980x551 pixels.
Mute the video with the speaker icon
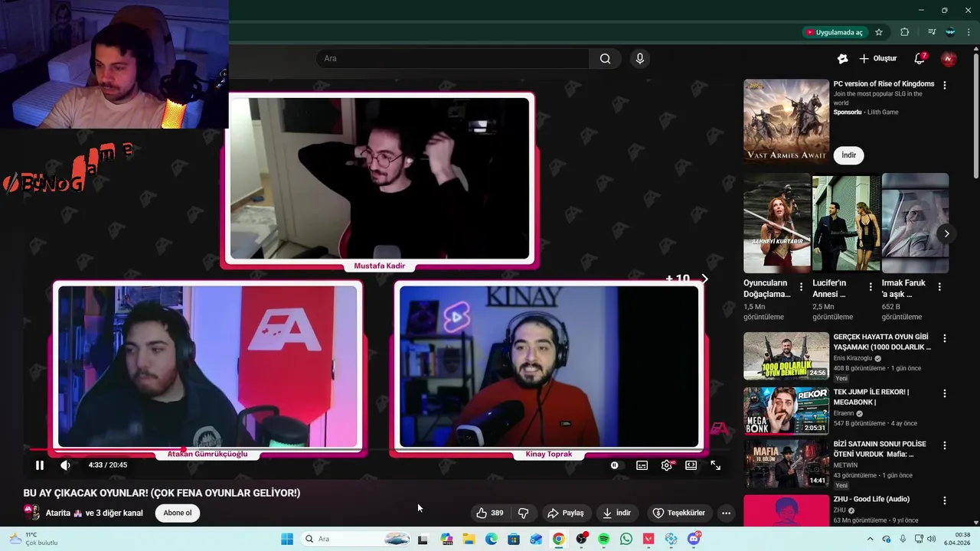coord(66,465)
